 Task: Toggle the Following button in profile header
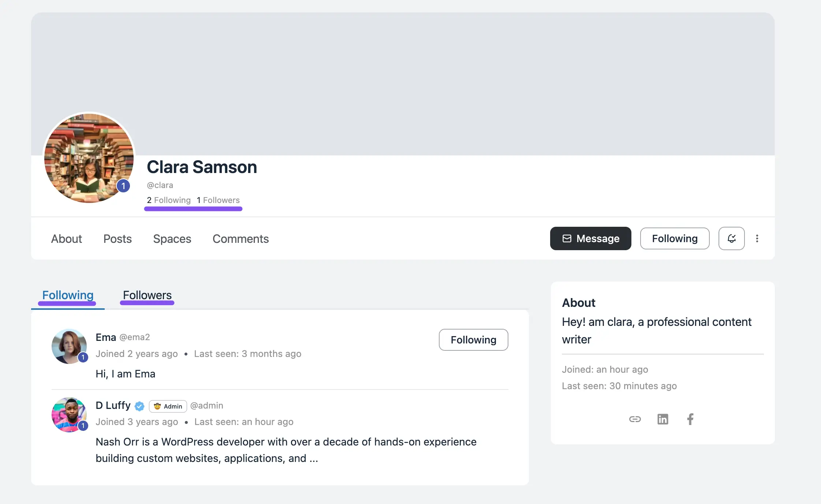[x=675, y=238]
